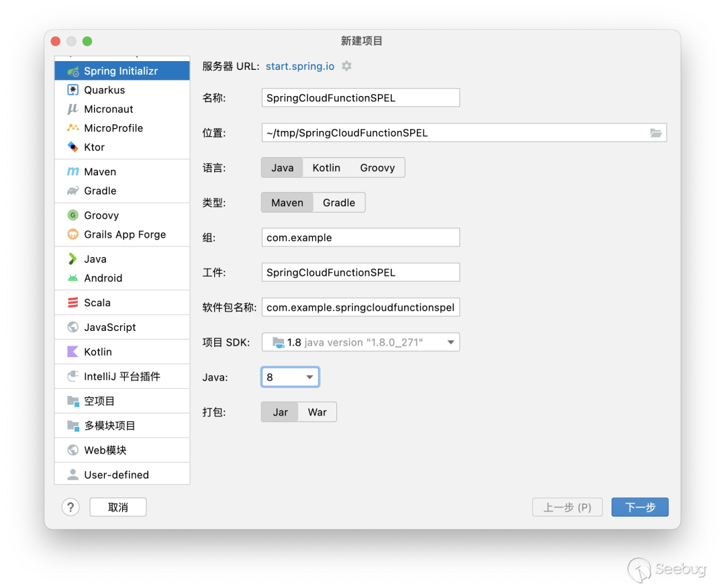Click the purple Kotlin icon

[x=73, y=352]
